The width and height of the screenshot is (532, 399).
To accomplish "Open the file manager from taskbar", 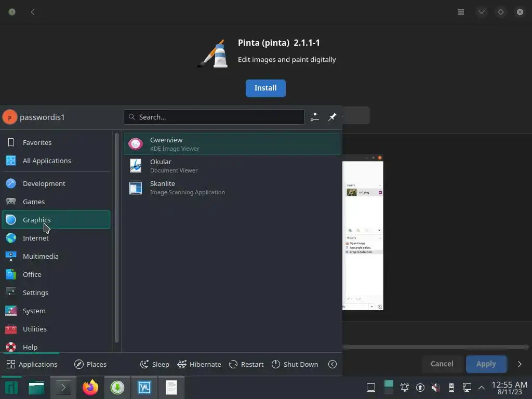I will pyautogui.click(x=36, y=388).
